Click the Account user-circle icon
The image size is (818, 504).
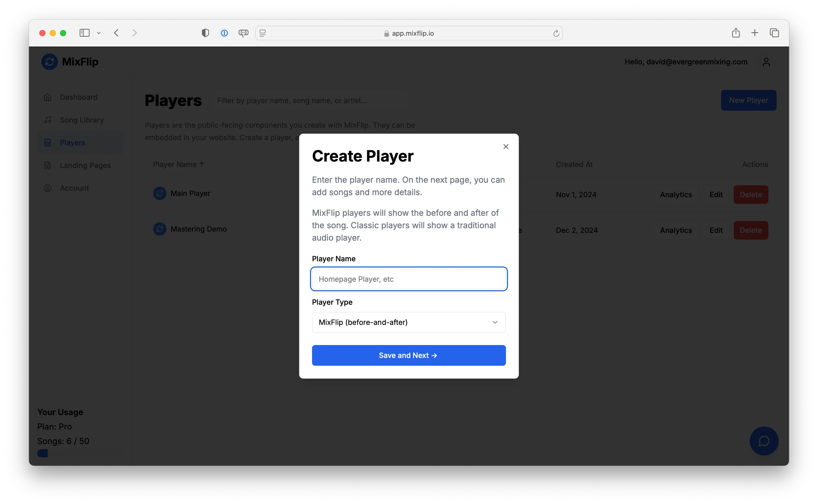pos(48,188)
